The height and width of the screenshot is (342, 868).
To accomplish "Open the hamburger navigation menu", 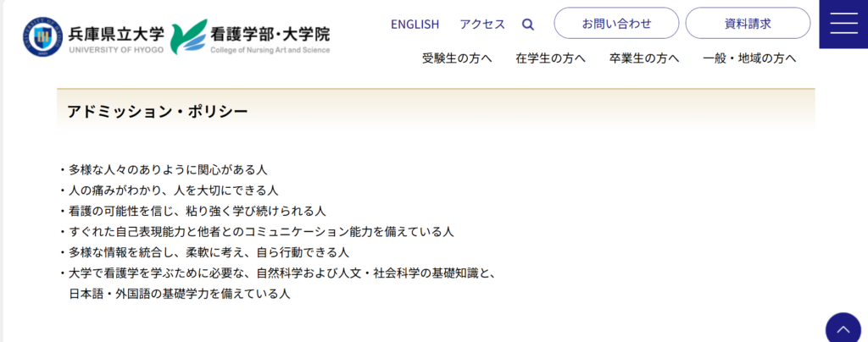I will (x=843, y=24).
